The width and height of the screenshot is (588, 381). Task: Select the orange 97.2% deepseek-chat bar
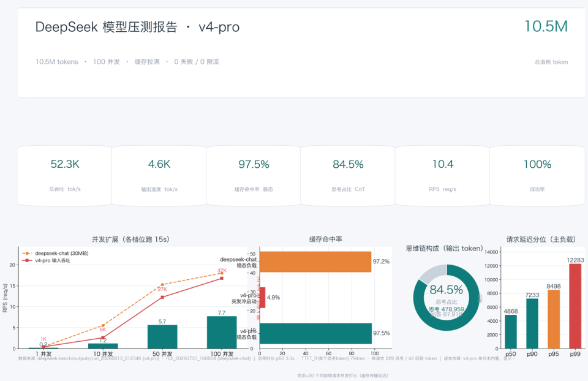pos(315,262)
